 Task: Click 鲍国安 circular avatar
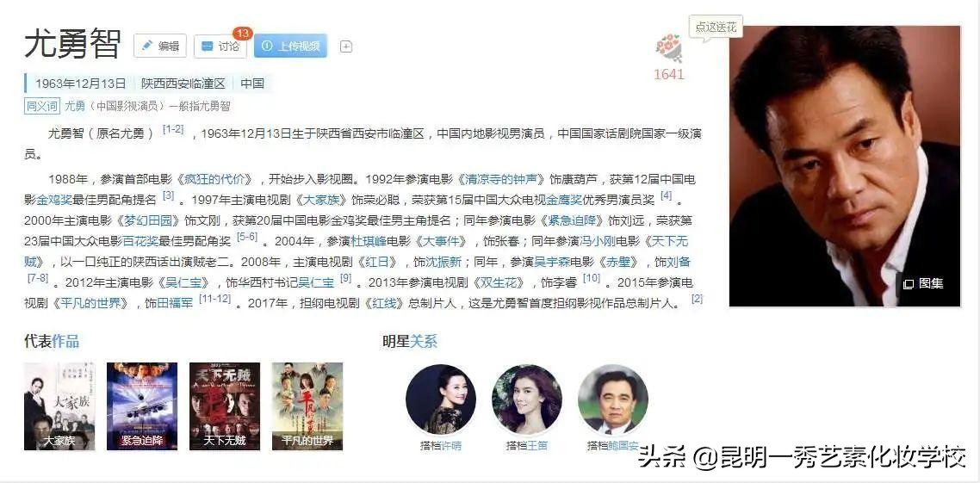pyautogui.click(x=612, y=399)
